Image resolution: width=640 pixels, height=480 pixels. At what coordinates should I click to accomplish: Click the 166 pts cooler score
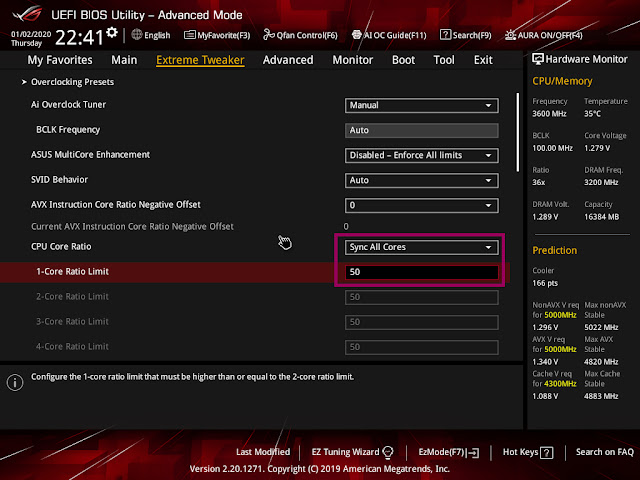click(x=545, y=283)
